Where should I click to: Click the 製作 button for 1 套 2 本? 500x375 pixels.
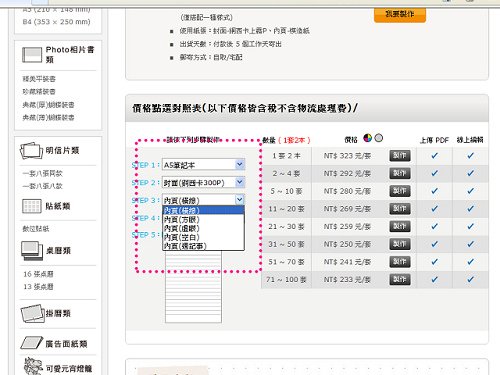tap(400, 155)
